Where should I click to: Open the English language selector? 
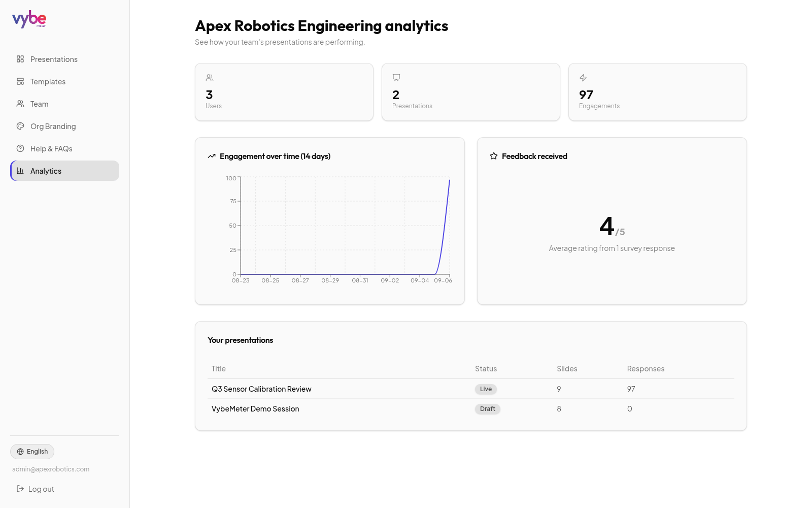[x=32, y=452]
